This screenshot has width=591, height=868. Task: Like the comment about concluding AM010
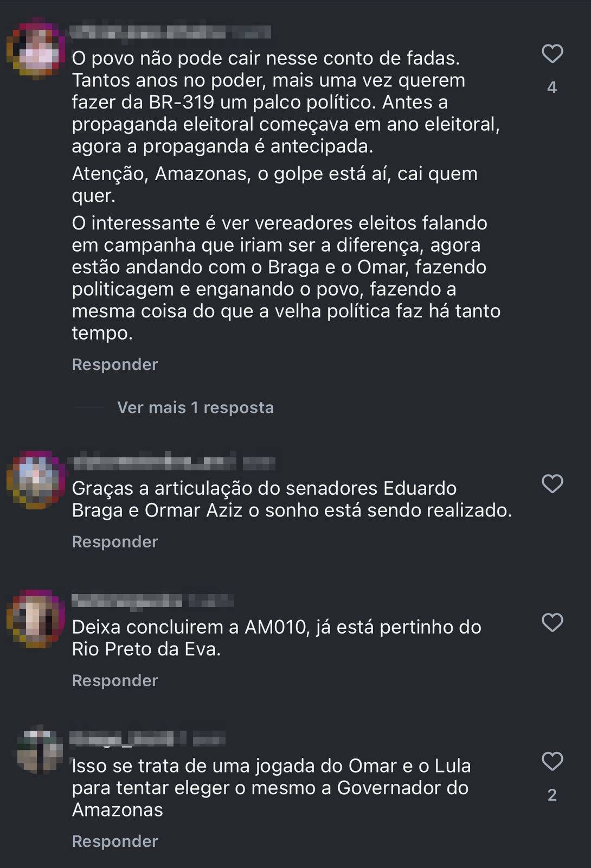coord(552,622)
